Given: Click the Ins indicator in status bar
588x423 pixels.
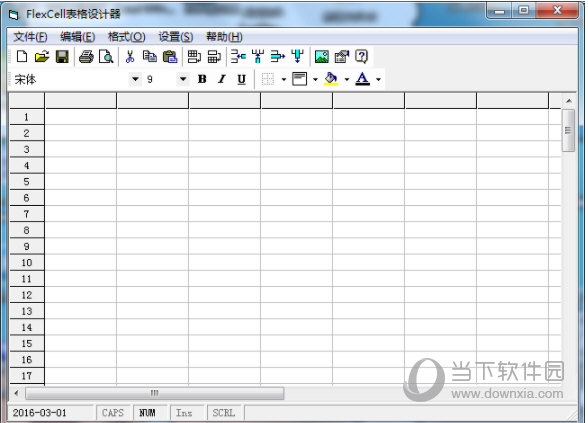Looking at the screenshot, I should tap(184, 413).
